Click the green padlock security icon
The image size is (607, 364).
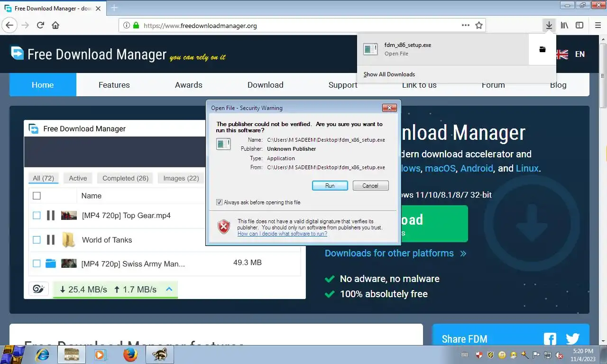136,25
